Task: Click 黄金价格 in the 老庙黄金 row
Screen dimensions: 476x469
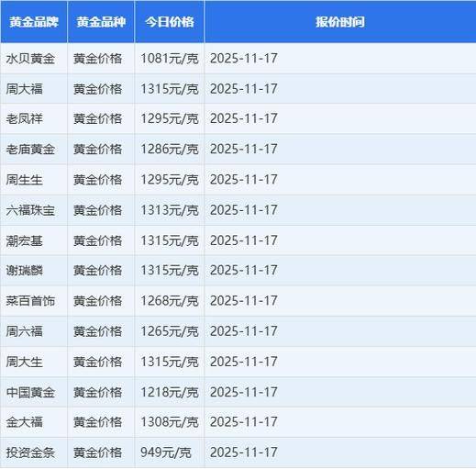Action: [97, 150]
